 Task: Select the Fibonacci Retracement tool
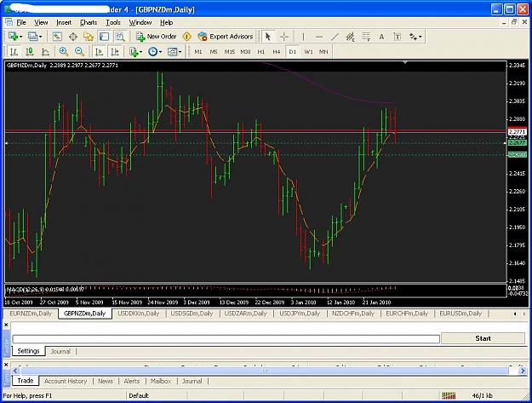pos(366,37)
